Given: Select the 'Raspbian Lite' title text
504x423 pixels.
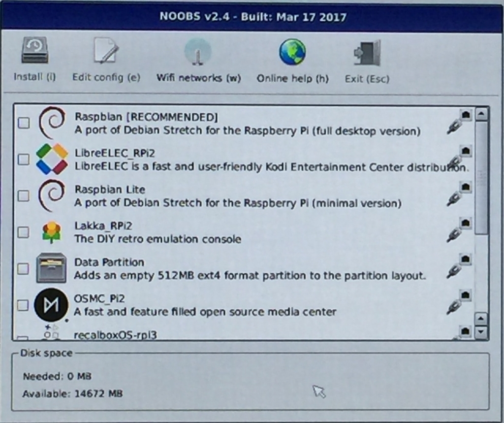Looking at the screenshot, I should (110, 189).
